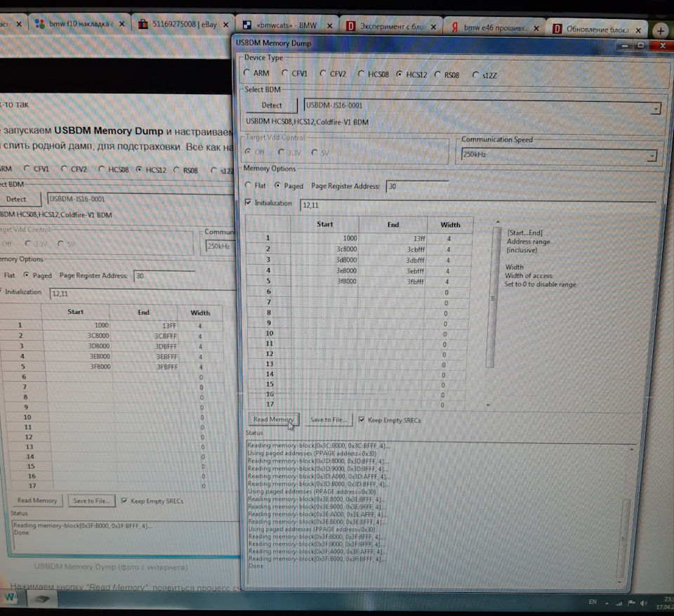Viewport: 674px width, 616px height.
Task: Click the Action Center flag tray icon
Action: click(x=632, y=603)
